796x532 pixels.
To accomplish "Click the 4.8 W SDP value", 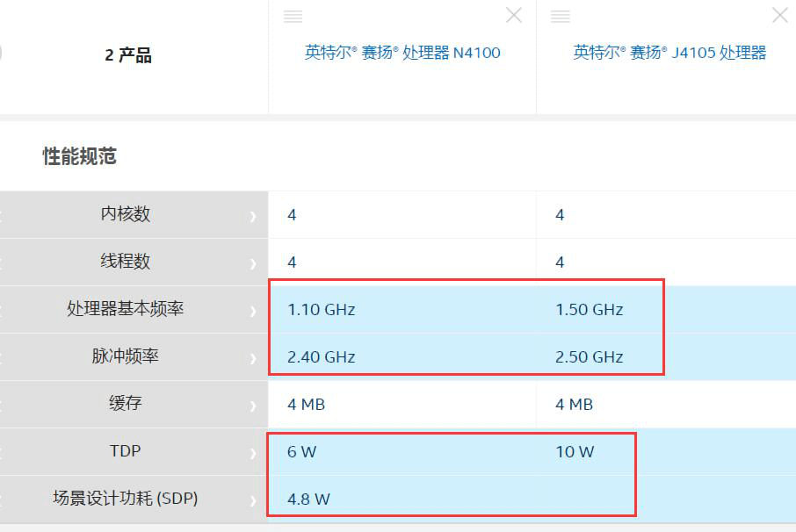I will (x=308, y=499).
